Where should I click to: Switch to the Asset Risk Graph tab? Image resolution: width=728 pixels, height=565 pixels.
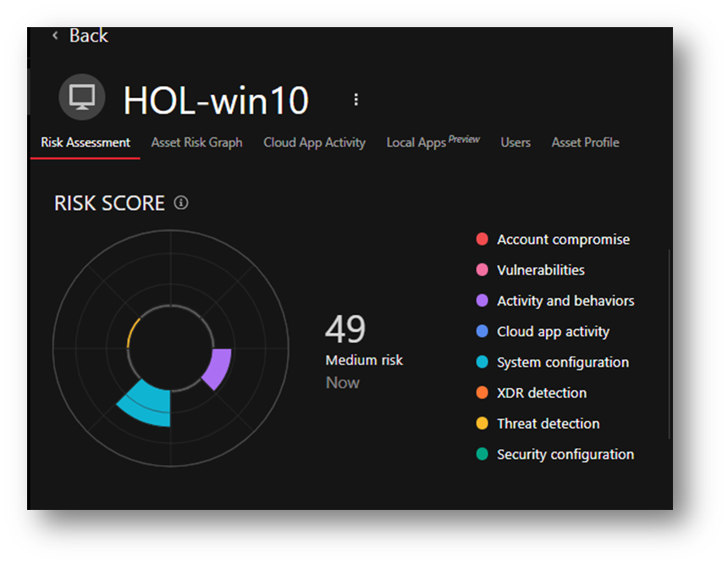pyautogui.click(x=196, y=142)
